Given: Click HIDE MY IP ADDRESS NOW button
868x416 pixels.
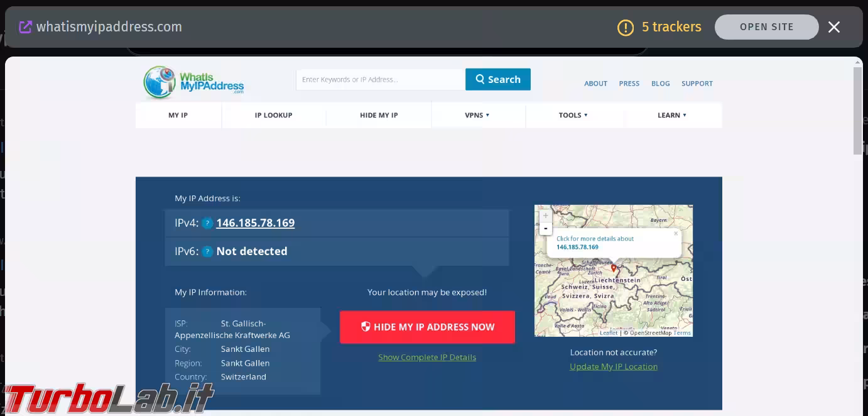Looking at the screenshot, I should coord(427,327).
